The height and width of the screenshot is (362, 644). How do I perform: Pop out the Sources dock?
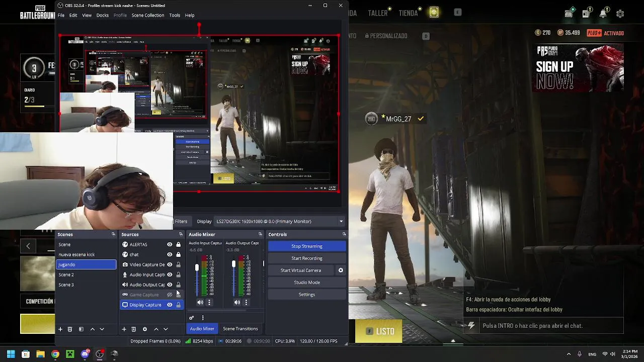pos(181,234)
